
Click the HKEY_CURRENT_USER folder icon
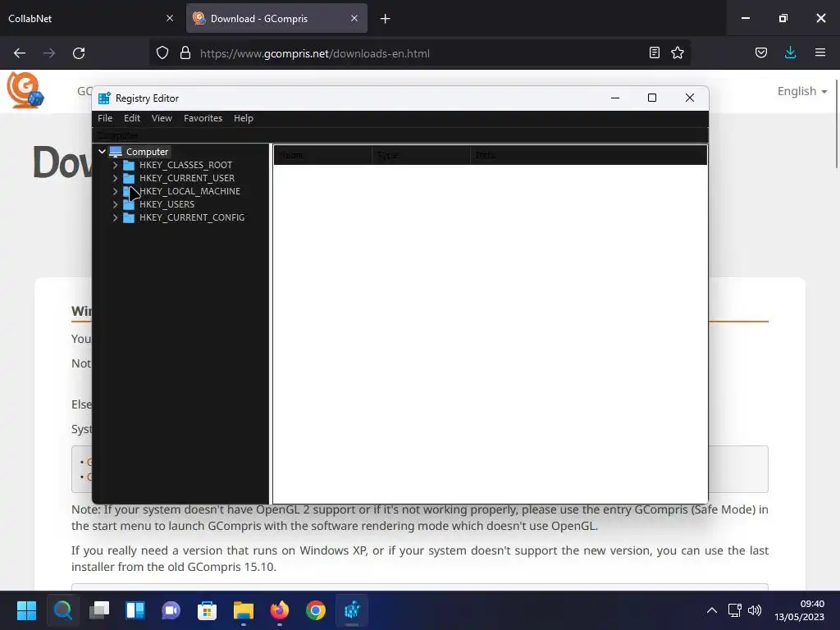[129, 178]
